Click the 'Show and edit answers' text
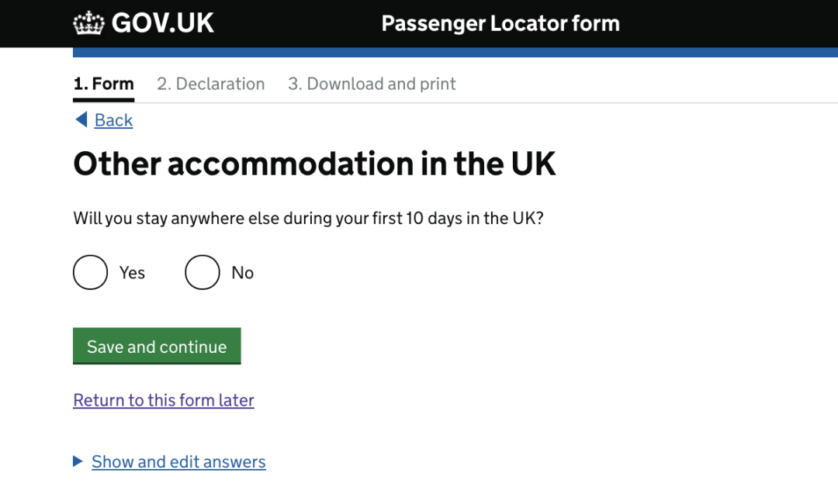Viewport: 838px width, 504px height. coord(178,462)
